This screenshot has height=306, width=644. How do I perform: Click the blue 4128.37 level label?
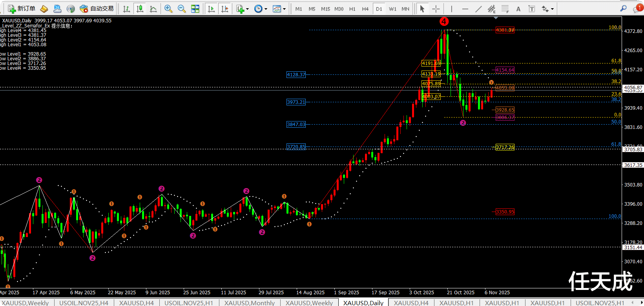click(296, 74)
